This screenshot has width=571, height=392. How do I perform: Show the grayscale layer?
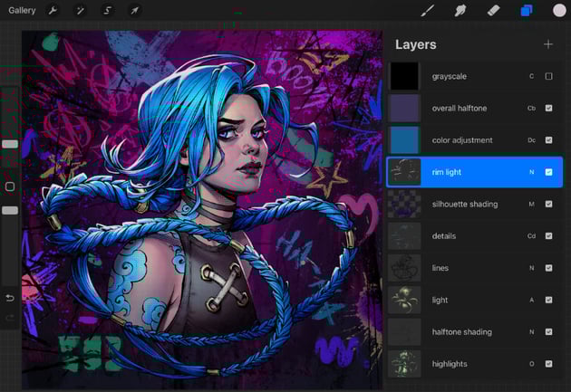pyautogui.click(x=548, y=76)
